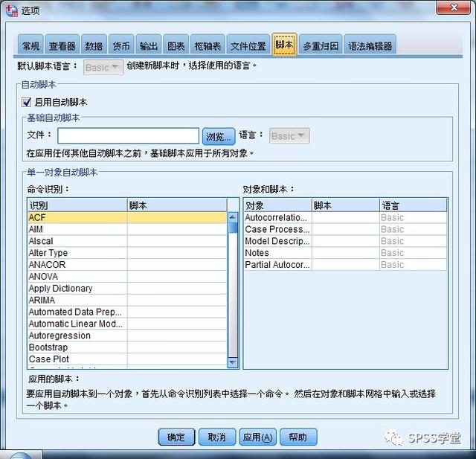This screenshot has width=476, height=459.
Task: Select the Autocorrelatio... object row
Action: pyautogui.click(x=345, y=218)
